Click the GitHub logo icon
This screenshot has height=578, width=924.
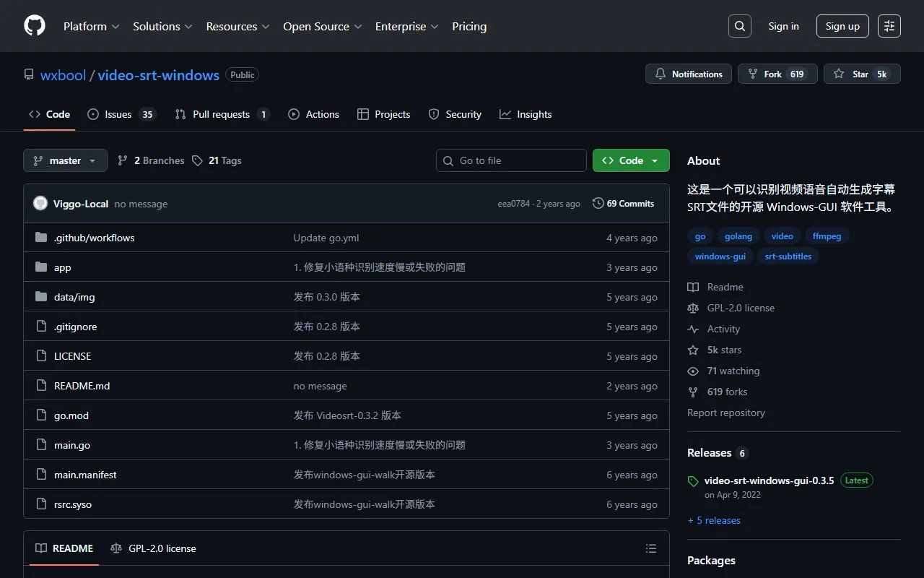coord(35,26)
